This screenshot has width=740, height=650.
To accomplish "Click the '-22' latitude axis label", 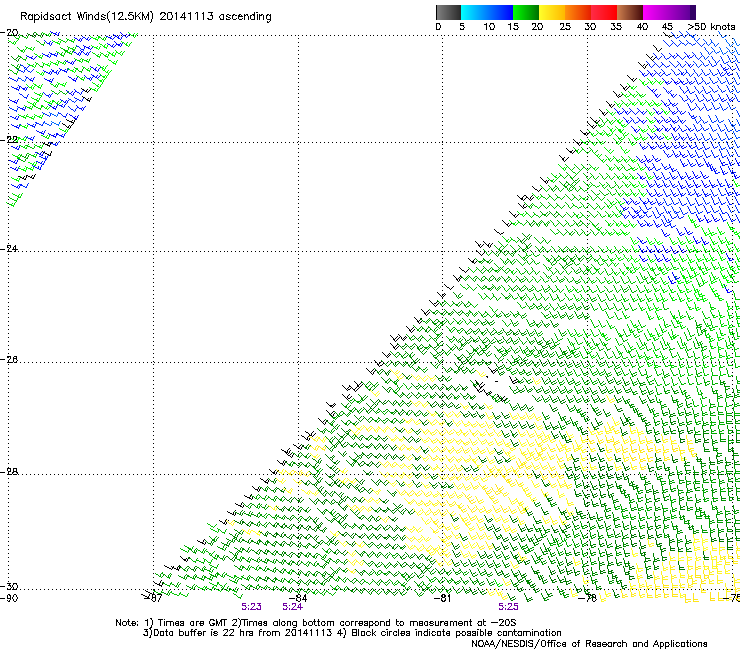I will [x=9, y=139].
